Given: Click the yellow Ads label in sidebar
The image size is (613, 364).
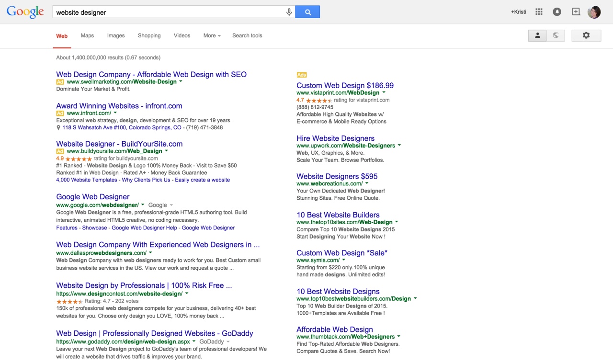Looking at the screenshot, I should click(x=302, y=75).
